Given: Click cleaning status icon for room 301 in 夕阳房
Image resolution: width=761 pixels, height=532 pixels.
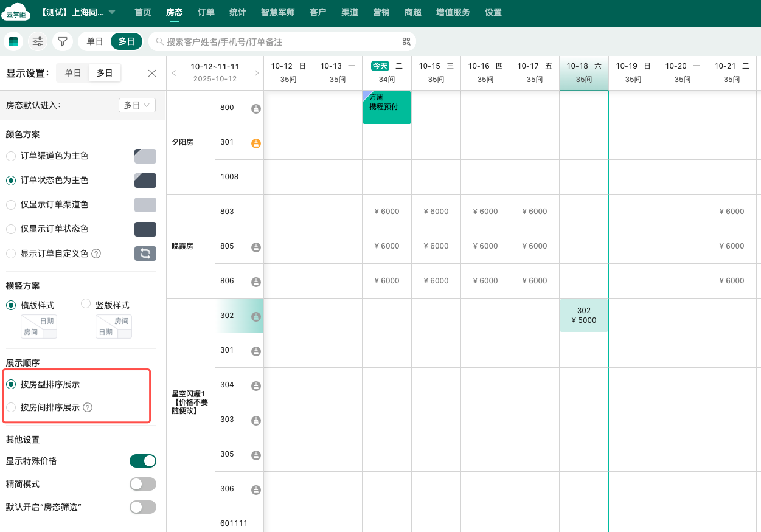Looking at the screenshot, I should 256,143.
